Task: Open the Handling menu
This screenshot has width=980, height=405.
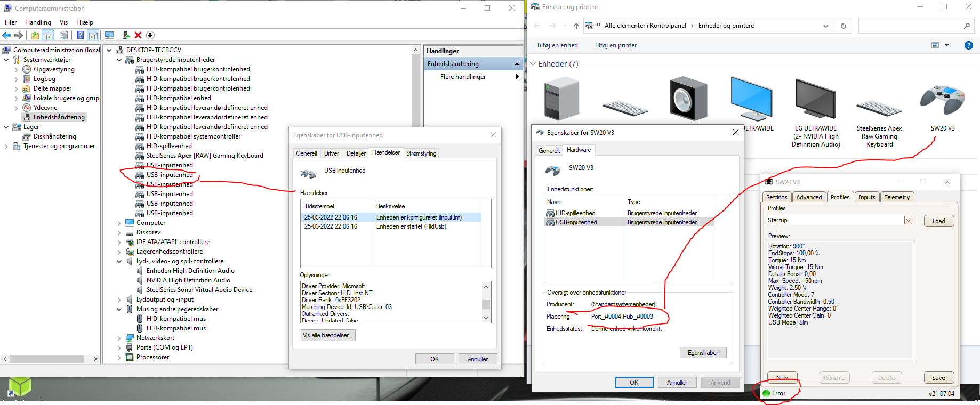Action: pos(38,22)
